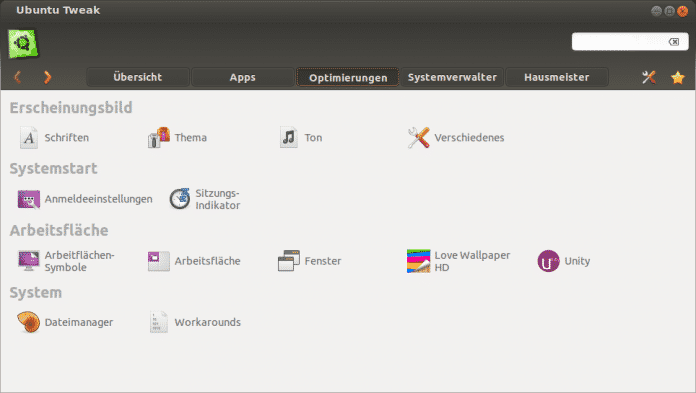Viewport: 696px width, 393px height.
Task: Open the Thema theme icon
Action: [159, 138]
